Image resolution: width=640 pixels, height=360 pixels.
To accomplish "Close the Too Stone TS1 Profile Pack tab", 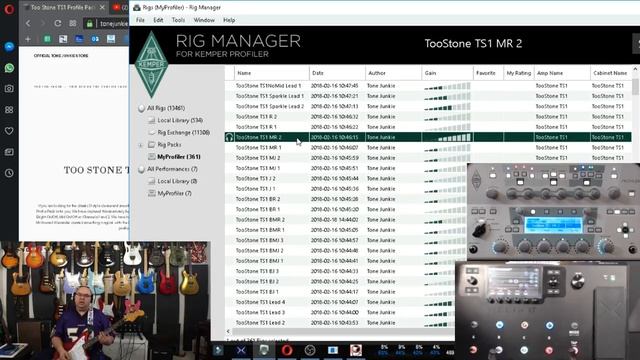I will pyautogui.click(x=102, y=7).
